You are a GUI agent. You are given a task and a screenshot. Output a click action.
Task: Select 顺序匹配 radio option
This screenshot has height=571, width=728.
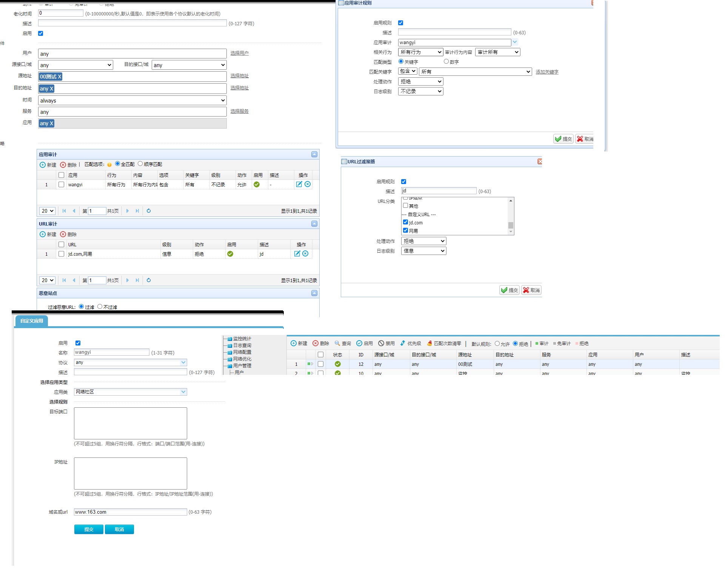tap(140, 164)
